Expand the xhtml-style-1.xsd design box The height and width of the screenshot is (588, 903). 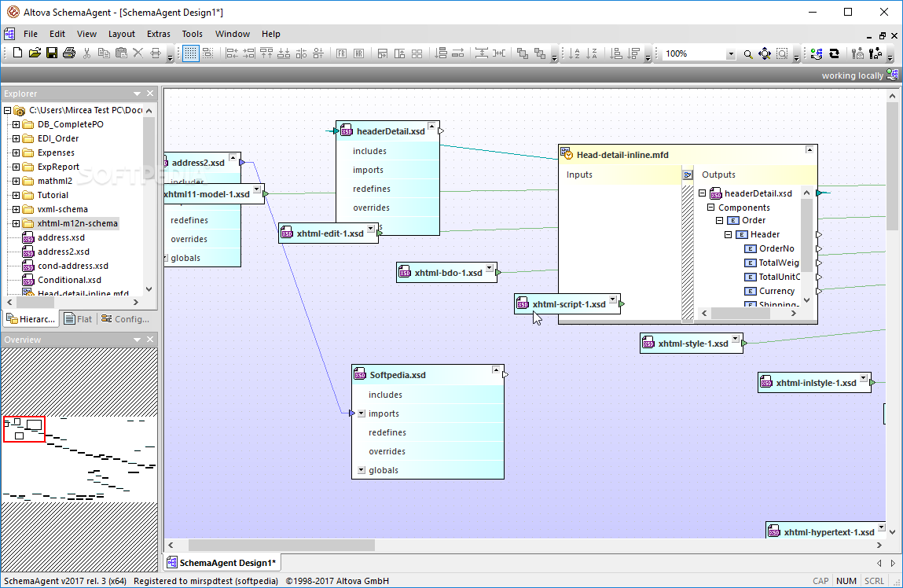pyautogui.click(x=736, y=339)
